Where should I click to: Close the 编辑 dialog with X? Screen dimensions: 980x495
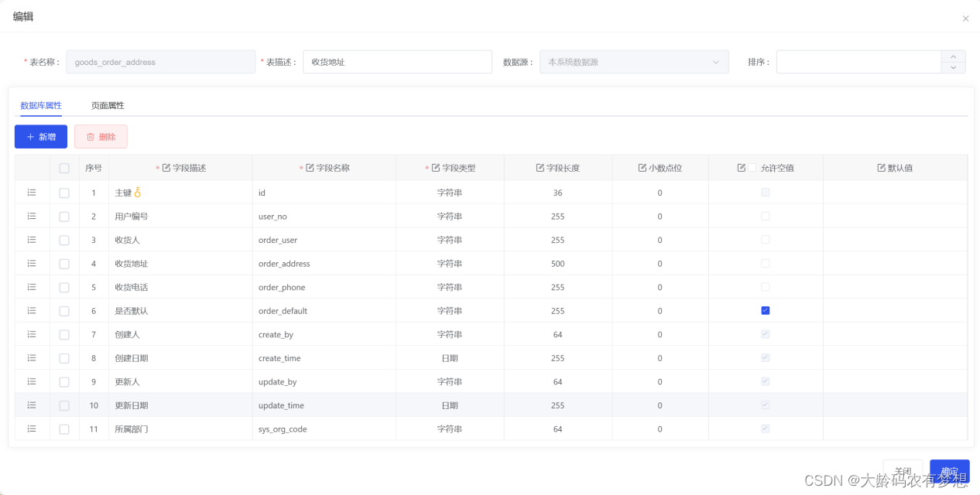pyautogui.click(x=965, y=19)
